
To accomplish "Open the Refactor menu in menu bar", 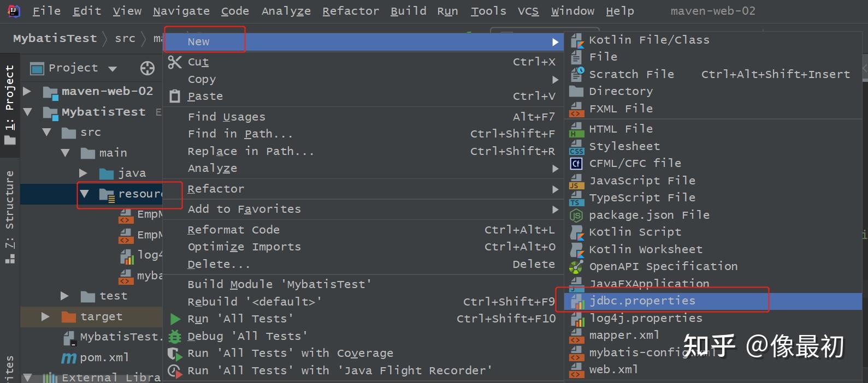I will [350, 11].
